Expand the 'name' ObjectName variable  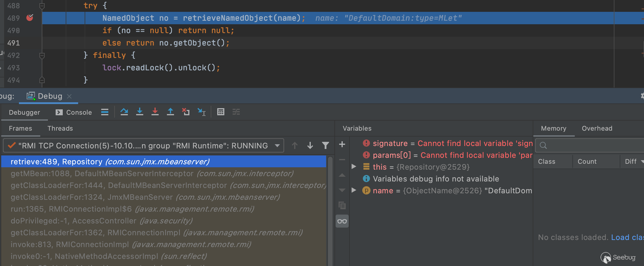pos(354,190)
